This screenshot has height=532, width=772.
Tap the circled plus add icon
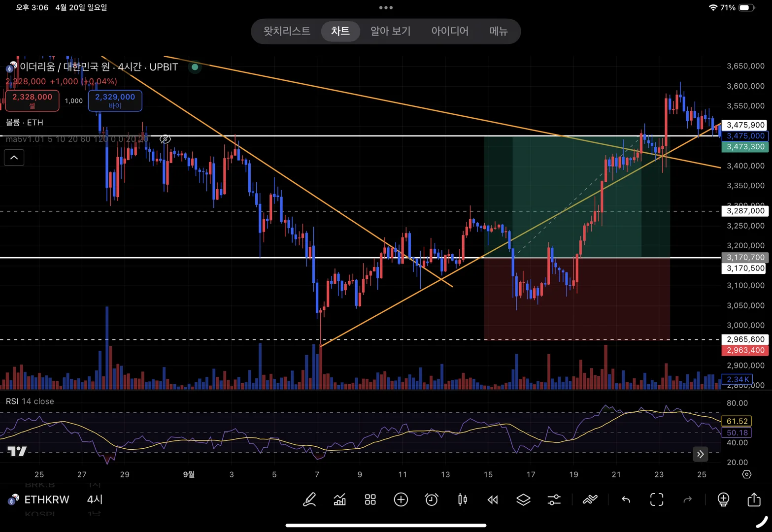click(x=401, y=499)
